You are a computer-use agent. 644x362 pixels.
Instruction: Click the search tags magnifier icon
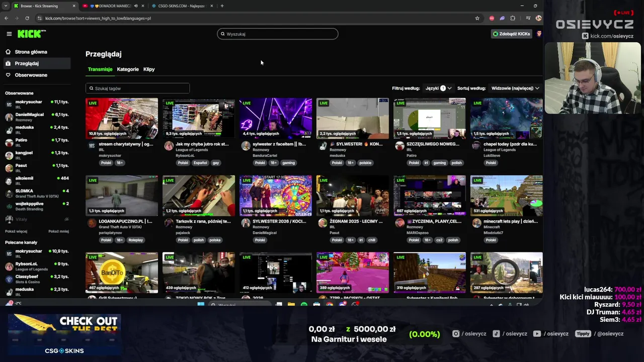point(91,88)
